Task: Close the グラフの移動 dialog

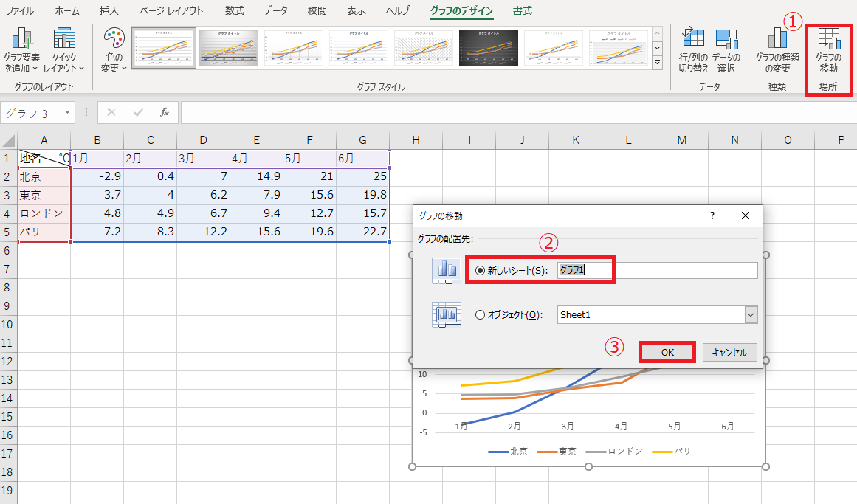Action: point(746,216)
